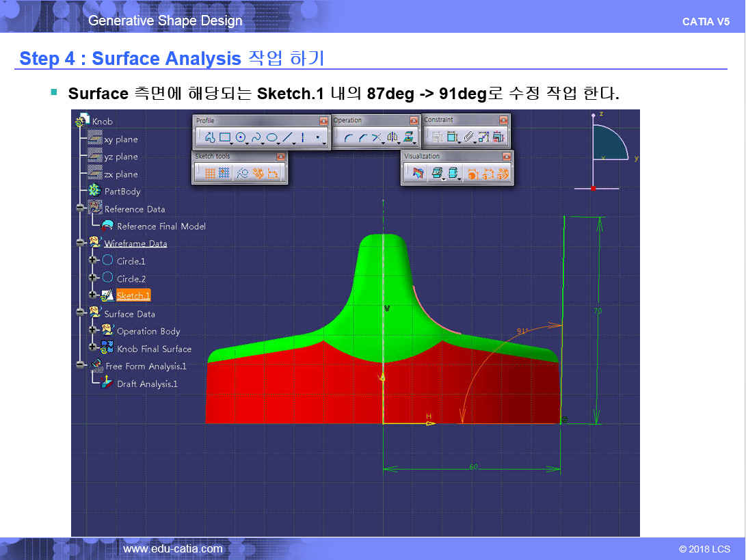
Task: Collapse the Surface Data node
Action: click(x=80, y=313)
